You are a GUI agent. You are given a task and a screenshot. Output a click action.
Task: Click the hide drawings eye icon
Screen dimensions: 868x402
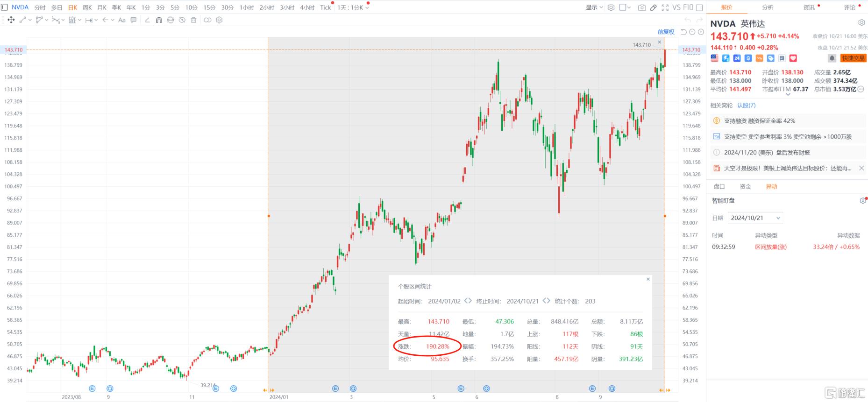click(x=182, y=20)
